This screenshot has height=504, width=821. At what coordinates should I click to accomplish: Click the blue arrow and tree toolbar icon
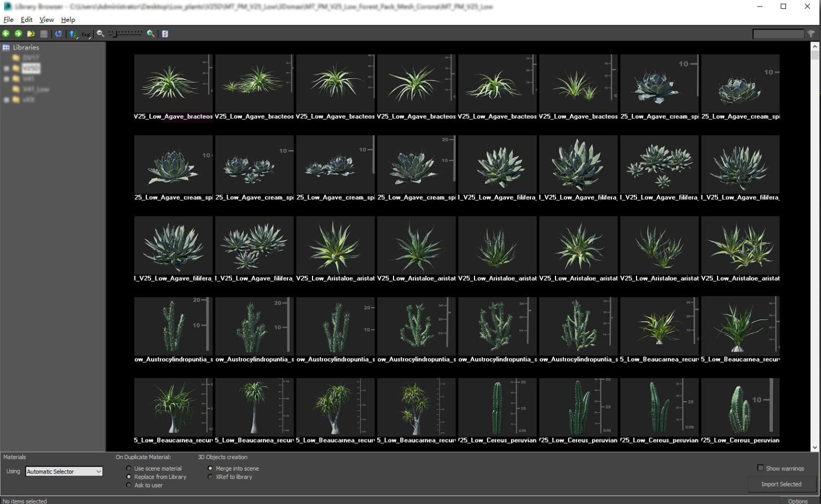[x=73, y=34]
